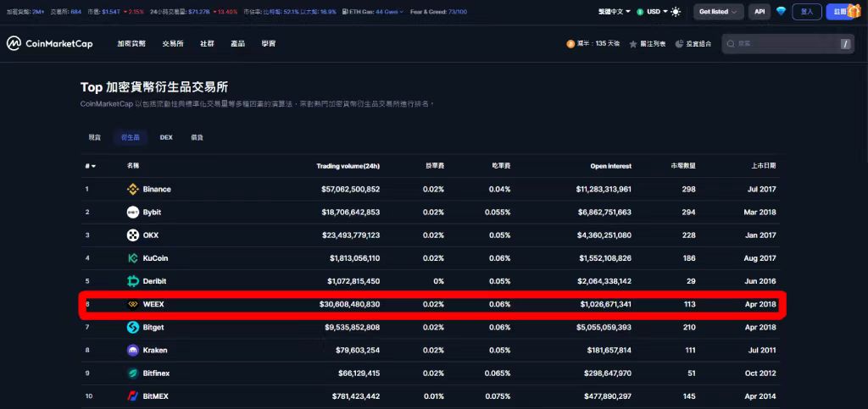Open the Bitfinex exchange link
Screen dimensions: 868x409
pos(156,373)
